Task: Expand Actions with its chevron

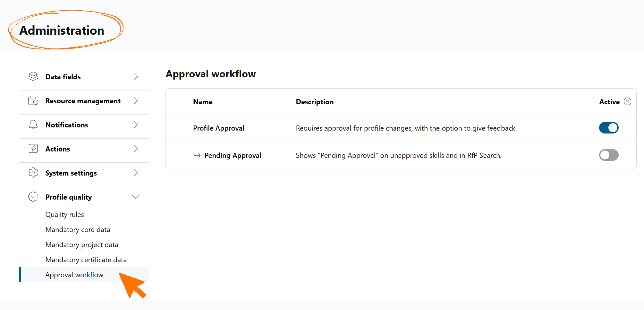Action: [x=136, y=149]
